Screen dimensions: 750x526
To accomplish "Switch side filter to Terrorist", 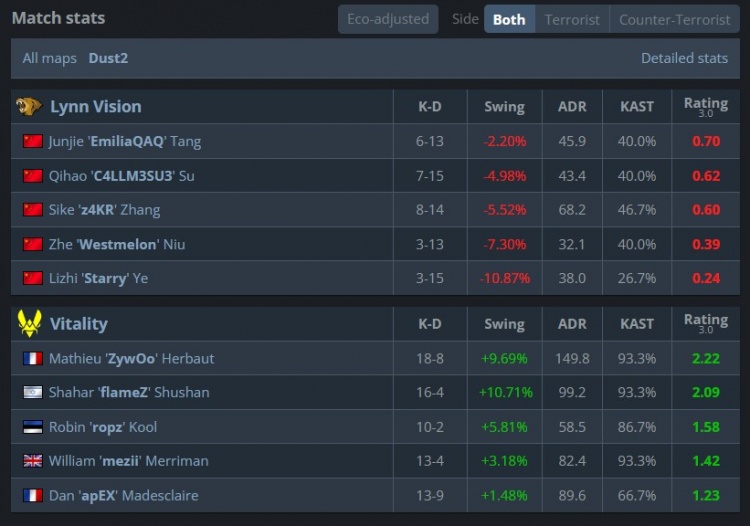I will [x=572, y=19].
